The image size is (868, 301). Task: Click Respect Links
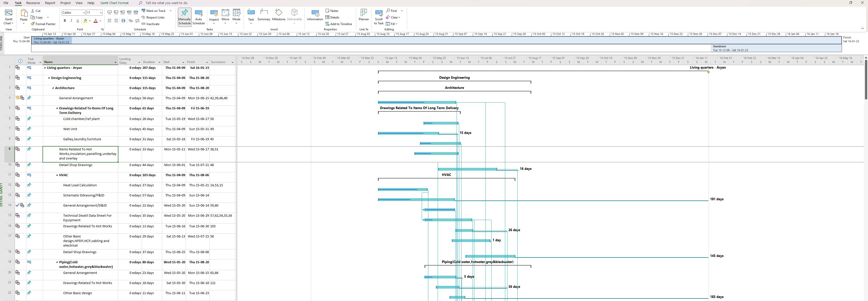tap(153, 17)
